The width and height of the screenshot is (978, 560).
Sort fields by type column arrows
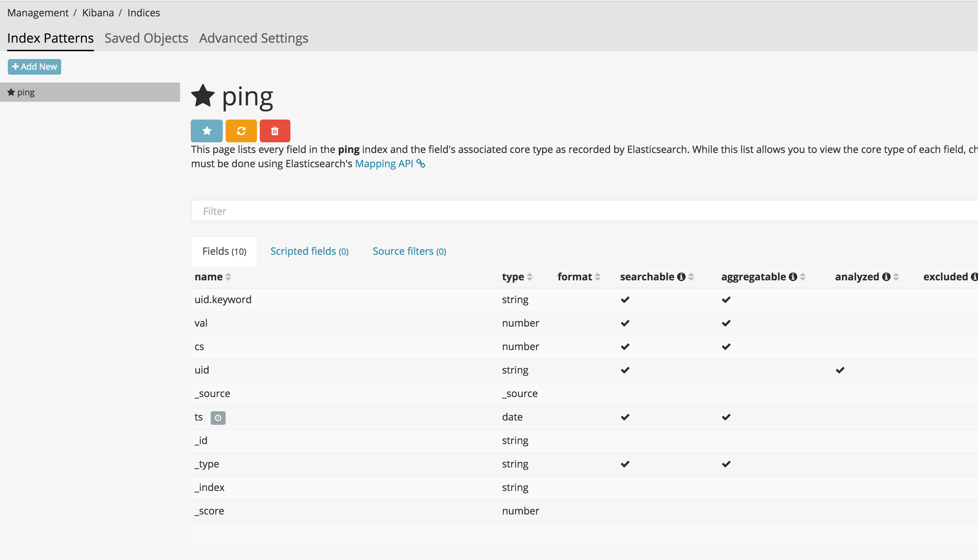click(530, 277)
